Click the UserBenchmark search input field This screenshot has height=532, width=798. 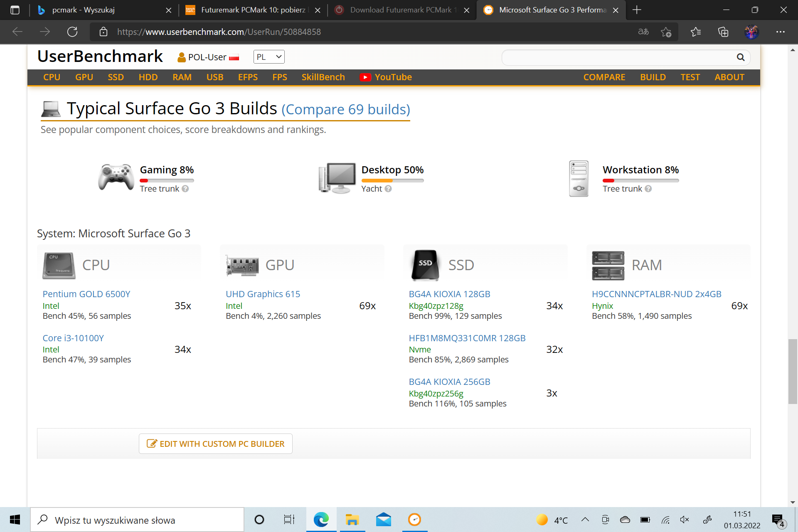coord(619,57)
